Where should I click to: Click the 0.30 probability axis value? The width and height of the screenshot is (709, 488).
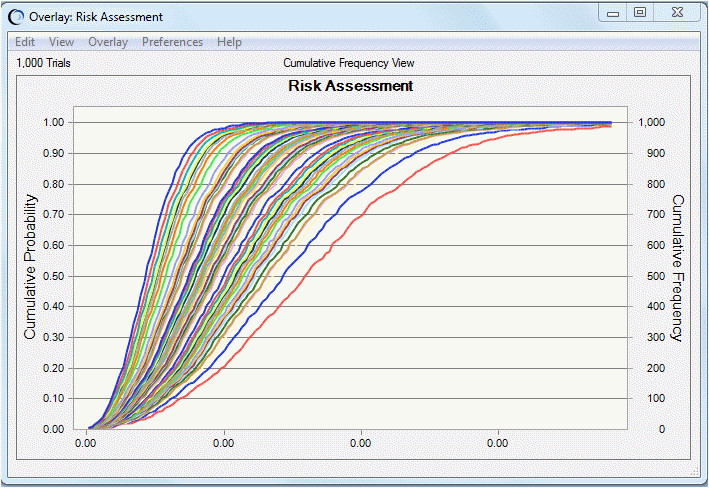coord(53,337)
